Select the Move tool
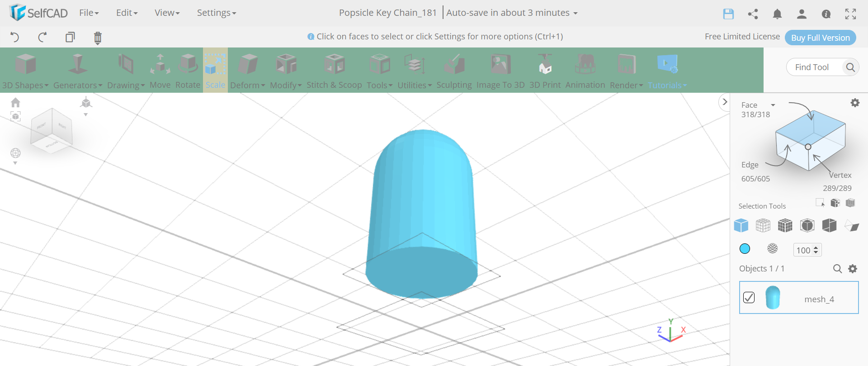The image size is (868, 366). coord(160,71)
